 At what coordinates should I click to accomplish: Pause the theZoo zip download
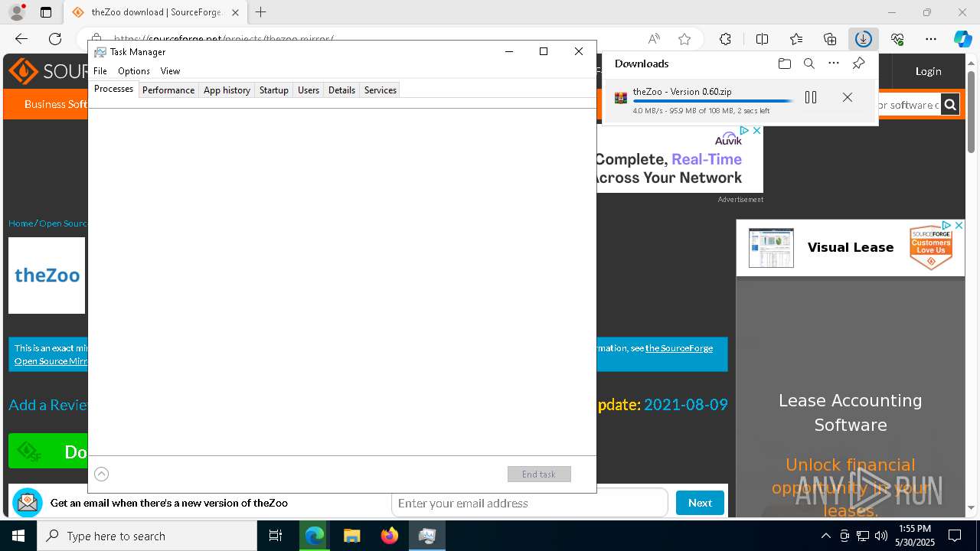click(811, 97)
